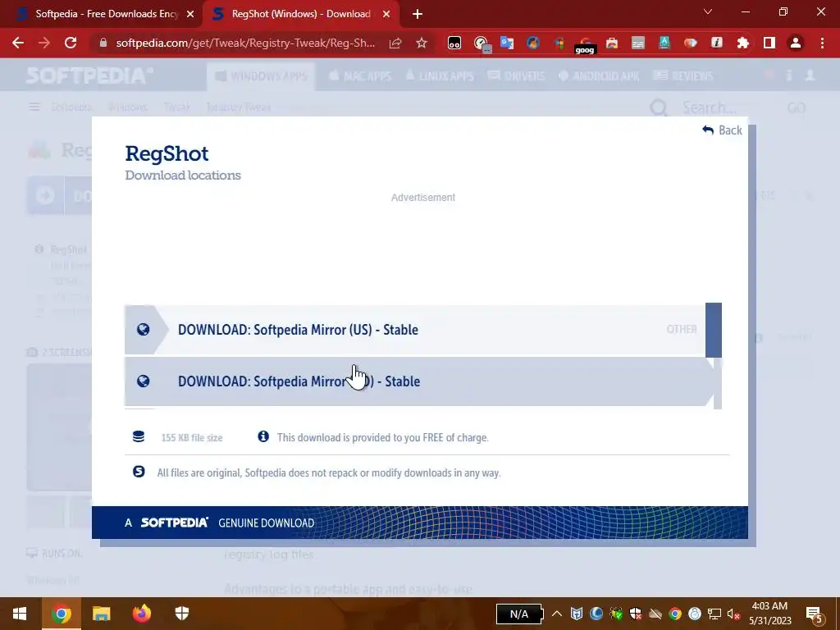Click the globe icon on the second mirror row
The image size is (840, 630).
click(143, 381)
